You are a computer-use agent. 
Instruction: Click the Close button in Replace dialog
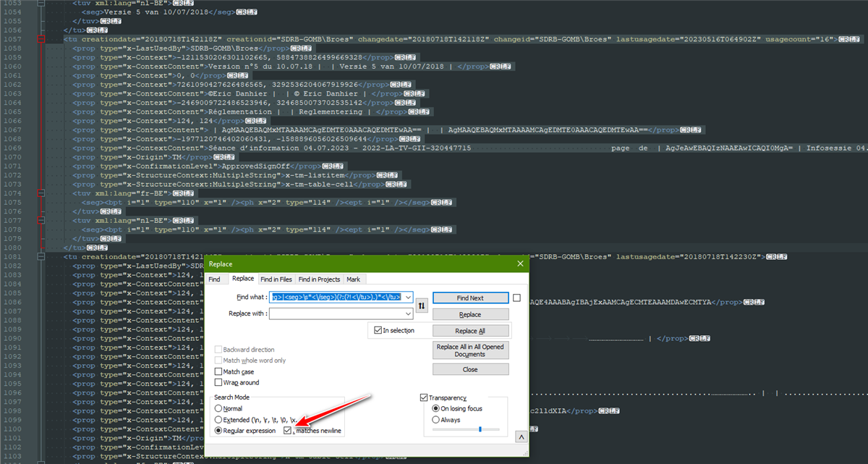point(470,369)
